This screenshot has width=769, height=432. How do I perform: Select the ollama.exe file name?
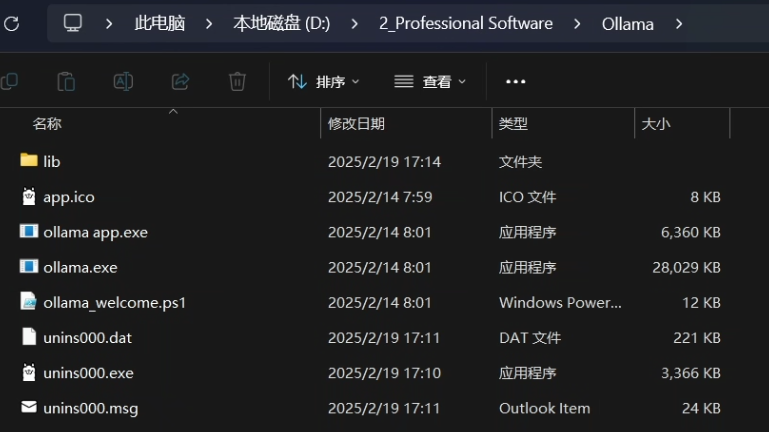80,268
